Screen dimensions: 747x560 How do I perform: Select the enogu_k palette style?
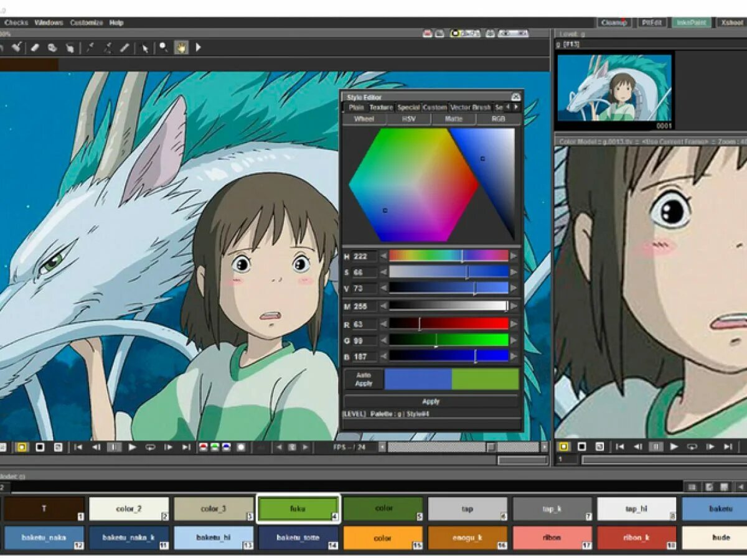coord(467,538)
